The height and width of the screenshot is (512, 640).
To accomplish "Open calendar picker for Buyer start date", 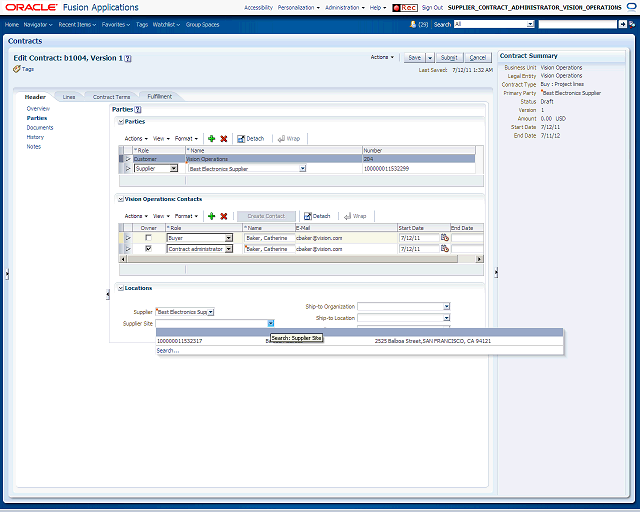I will pos(444,238).
